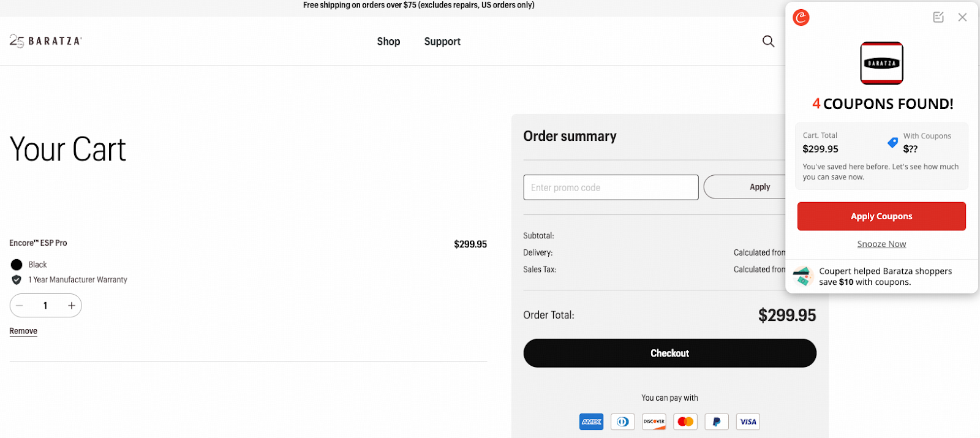Open the Support menu
Image resolution: width=980 pixels, height=438 pixels.
pyautogui.click(x=442, y=42)
